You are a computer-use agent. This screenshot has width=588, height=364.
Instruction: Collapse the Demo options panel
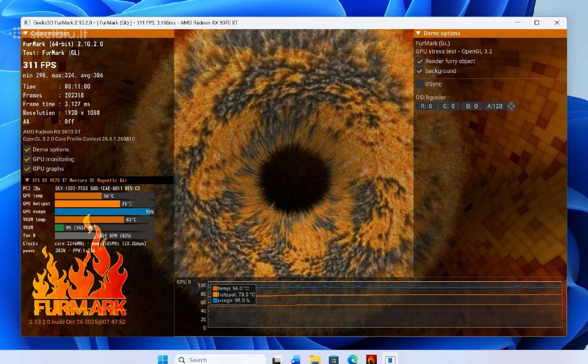coord(418,33)
